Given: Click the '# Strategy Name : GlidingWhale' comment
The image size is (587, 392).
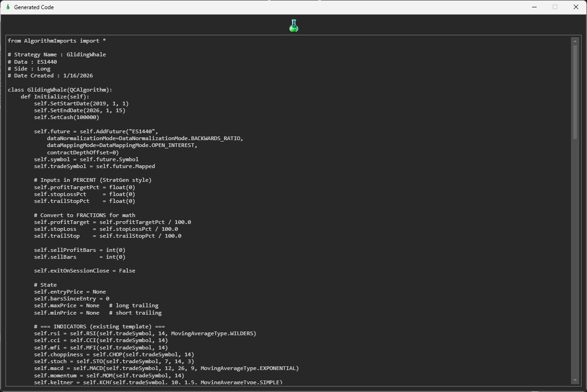Looking at the screenshot, I should [57, 54].
